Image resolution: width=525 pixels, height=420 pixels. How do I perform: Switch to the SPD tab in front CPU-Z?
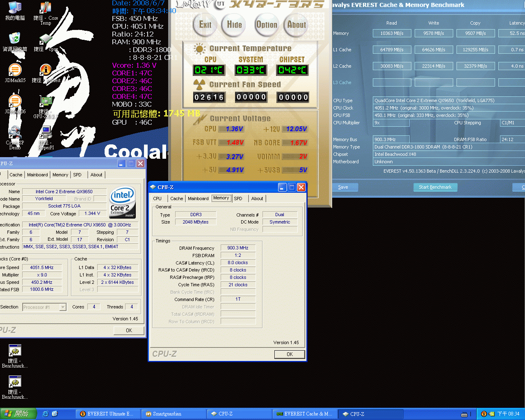pyautogui.click(x=238, y=199)
